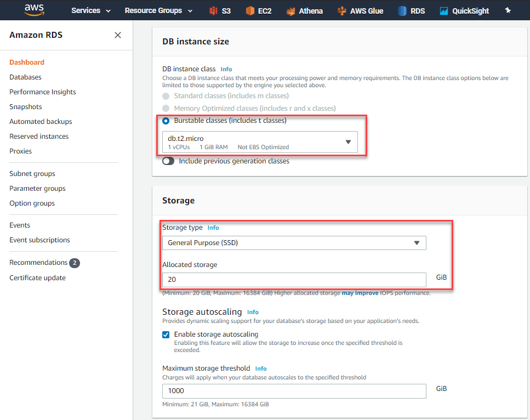Image resolution: width=530 pixels, height=420 pixels.
Task: Click the 'Not EBS Optimized' text
Action: pyautogui.click(x=263, y=147)
